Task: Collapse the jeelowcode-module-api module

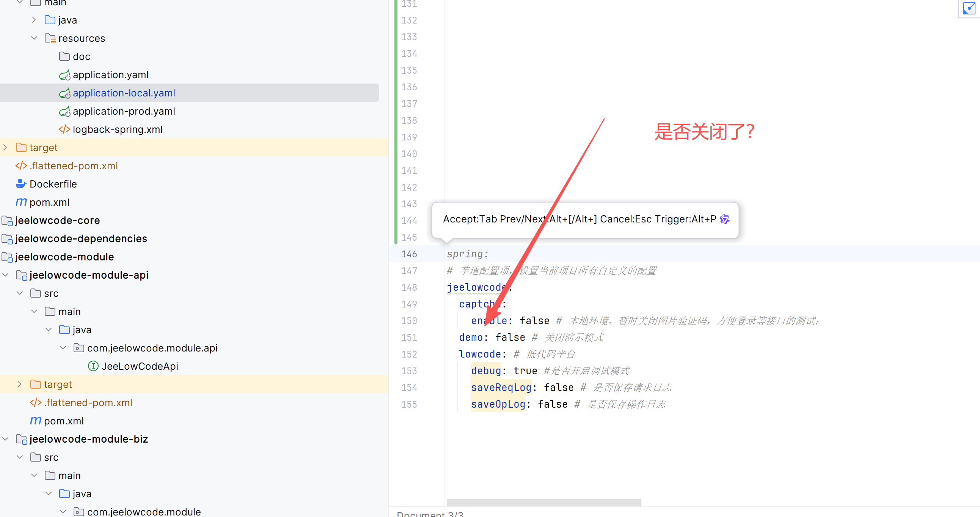Action: click(5, 275)
